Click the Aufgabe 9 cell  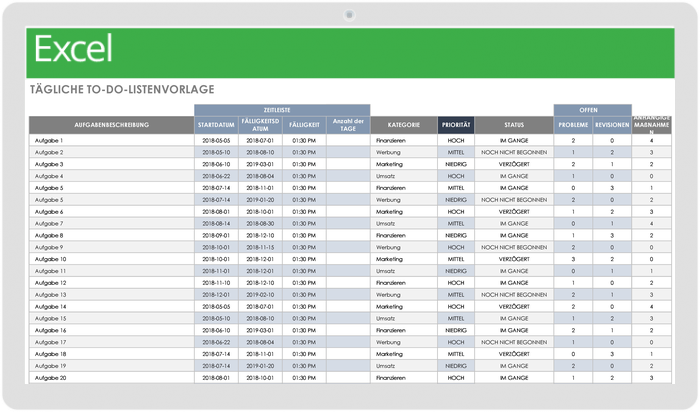[112, 247]
